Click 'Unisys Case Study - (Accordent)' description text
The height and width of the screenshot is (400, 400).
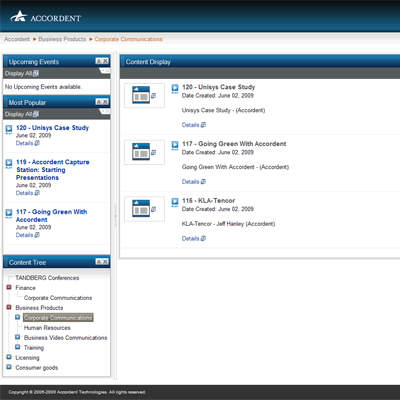coord(223,110)
